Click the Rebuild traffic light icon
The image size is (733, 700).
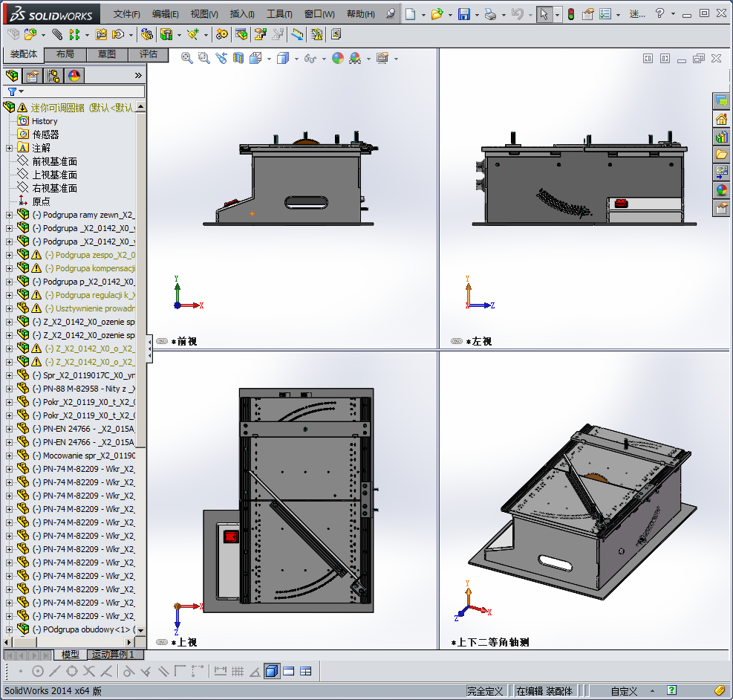click(570, 14)
